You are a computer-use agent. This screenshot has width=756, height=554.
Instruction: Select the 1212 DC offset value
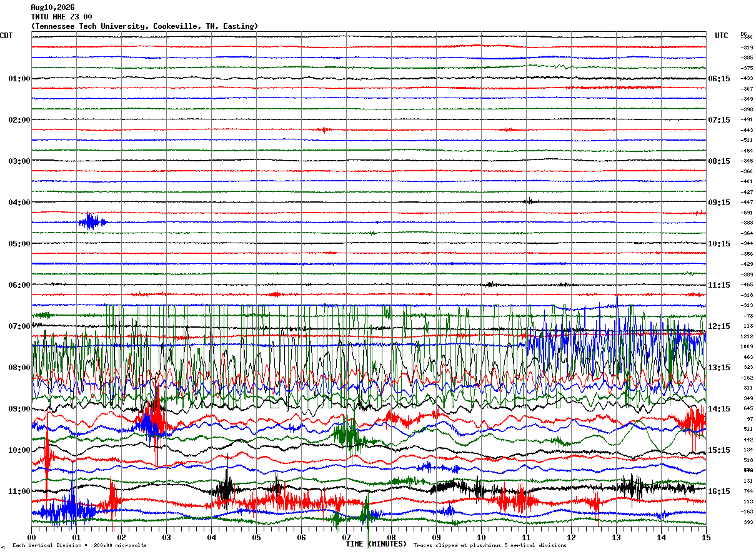[747, 336]
